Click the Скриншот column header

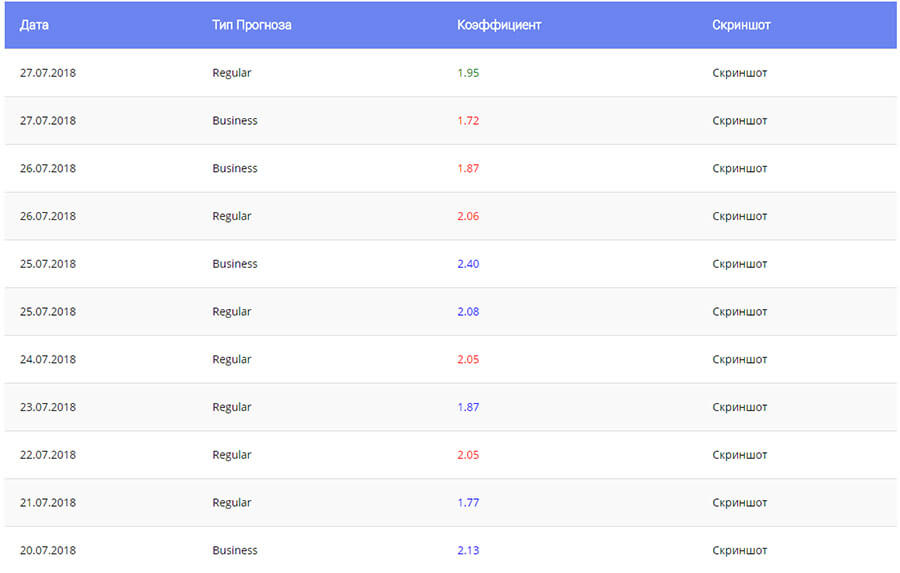741,25
